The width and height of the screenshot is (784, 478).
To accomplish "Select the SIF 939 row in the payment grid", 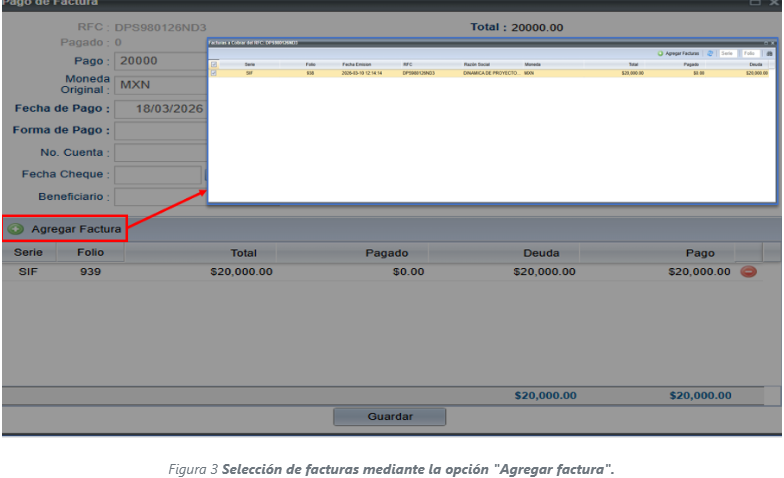I will (x=300, y=271).
